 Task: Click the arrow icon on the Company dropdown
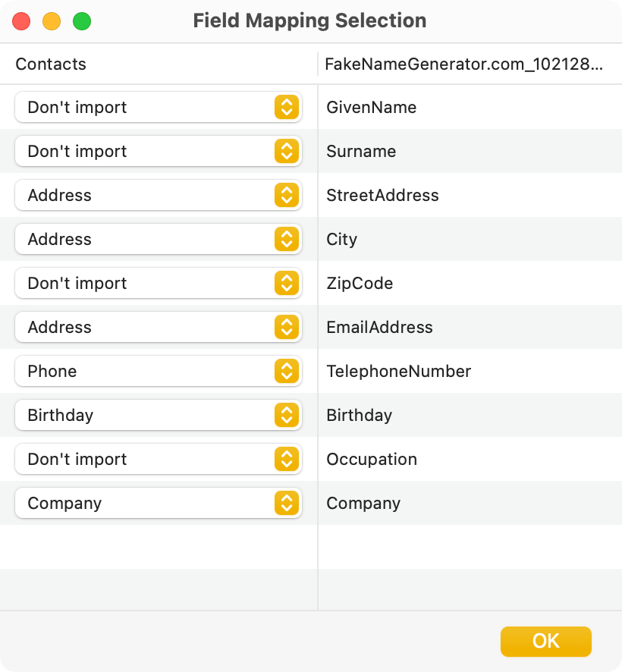coord(286,504)
